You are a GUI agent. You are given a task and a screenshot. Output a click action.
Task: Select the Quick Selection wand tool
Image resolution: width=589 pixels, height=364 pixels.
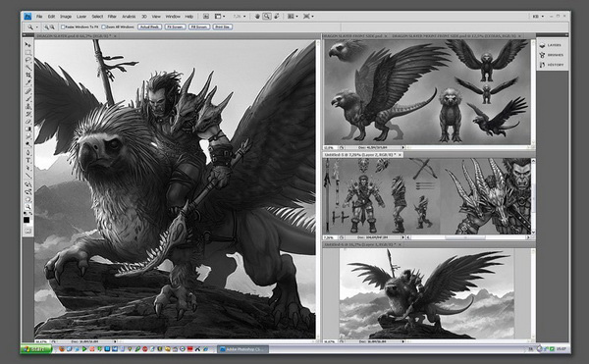coord(27,68)
